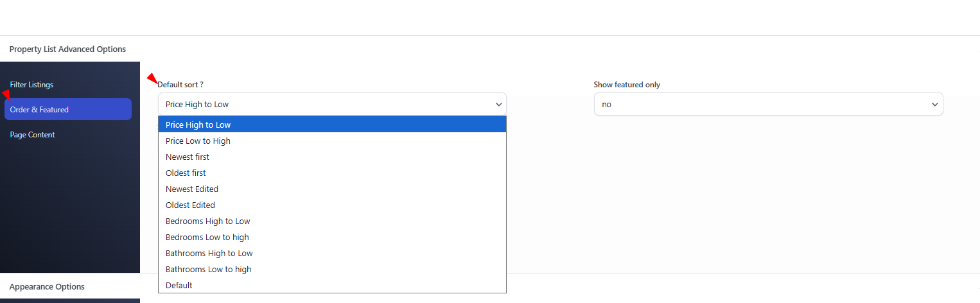Click the Show featured only chevron arrow

[935, 105]
